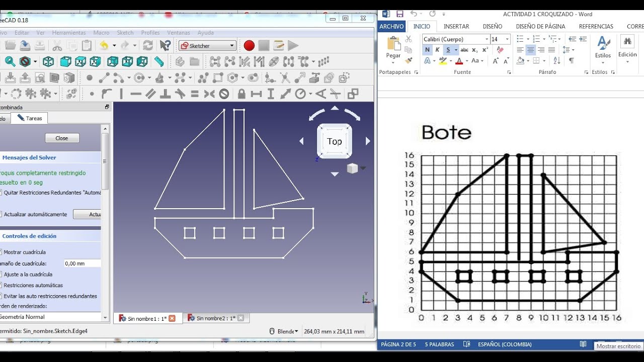Viewport: 644px width, 362px height.
Task: Click the yellow text highlight color button
Action: [x=443, y=60]
